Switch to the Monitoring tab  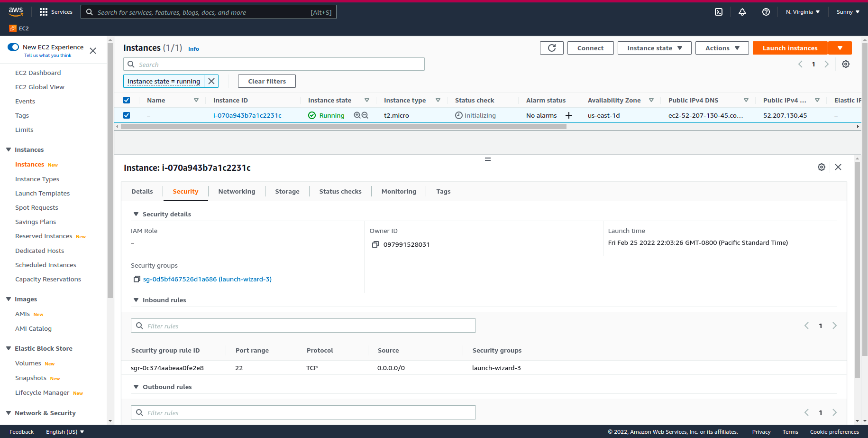(x=399, y=191)
